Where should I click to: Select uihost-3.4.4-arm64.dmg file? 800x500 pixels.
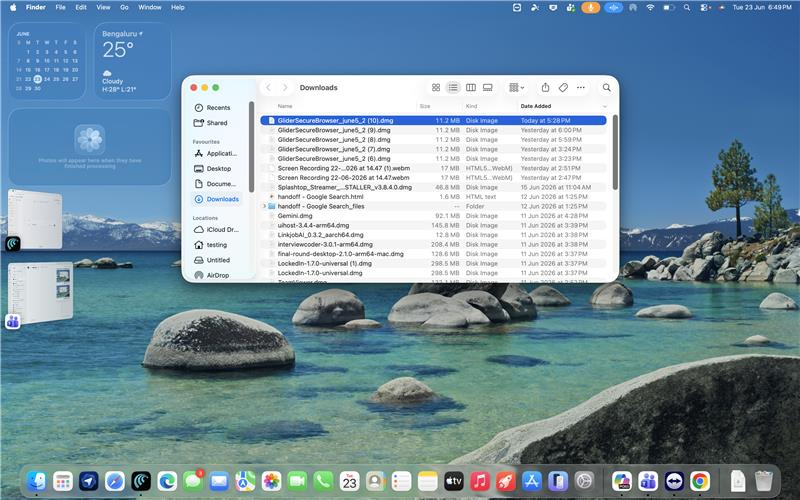click(433, 226)
